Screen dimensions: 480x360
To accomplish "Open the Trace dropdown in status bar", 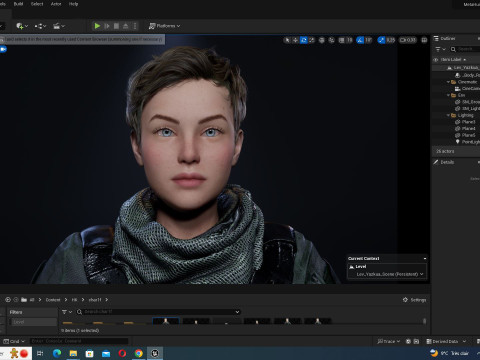I will [388, 341].
